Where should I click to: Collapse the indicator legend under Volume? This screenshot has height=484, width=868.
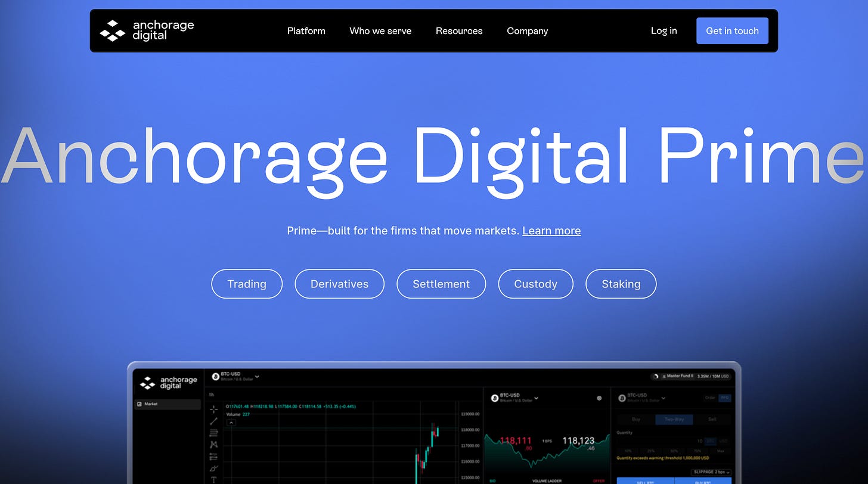click(231, 423)
